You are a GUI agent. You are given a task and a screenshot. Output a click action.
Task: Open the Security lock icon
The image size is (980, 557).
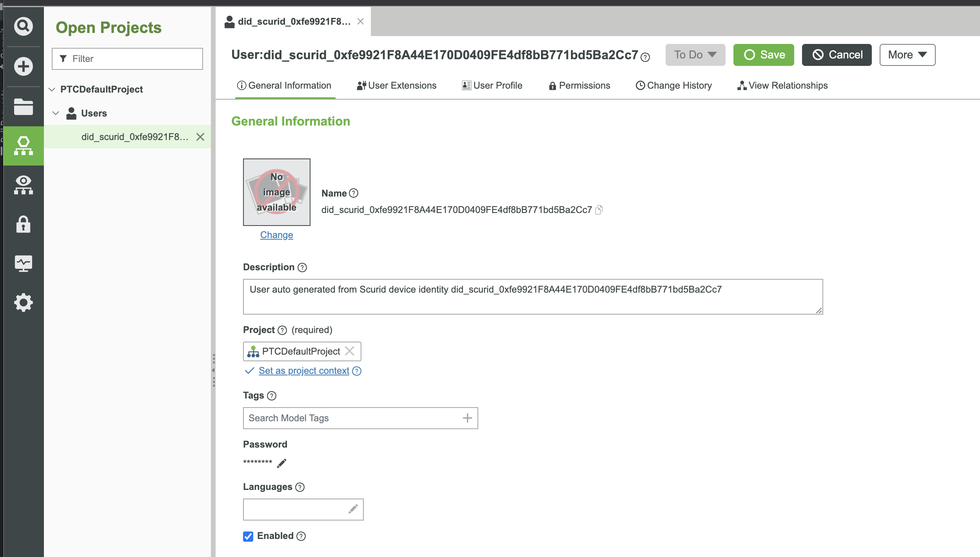24,224
